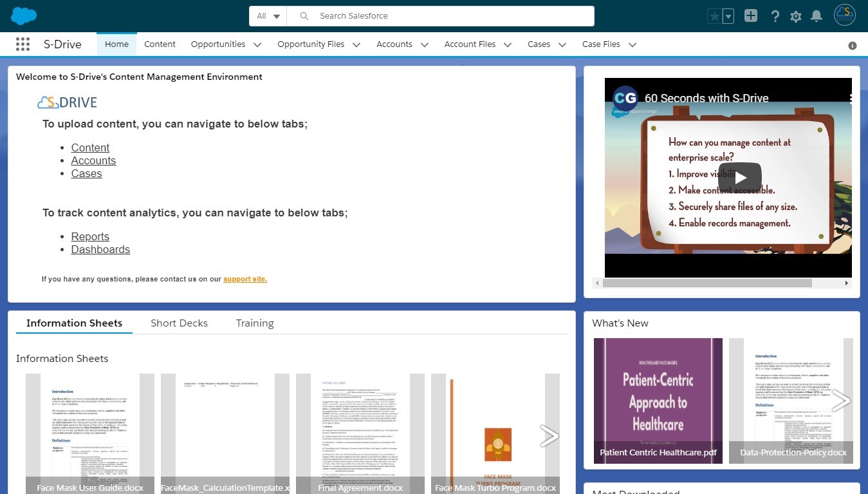Expand the Opportunities tab dropdown
Image resolution: width=868 pixels, height=494 pixels.
[257, 44]
